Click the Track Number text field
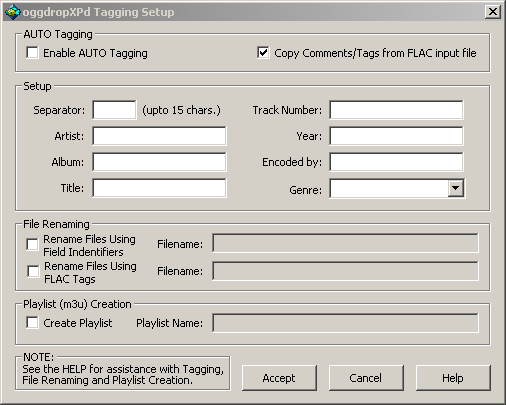506x405 pixels. point(396,110)
